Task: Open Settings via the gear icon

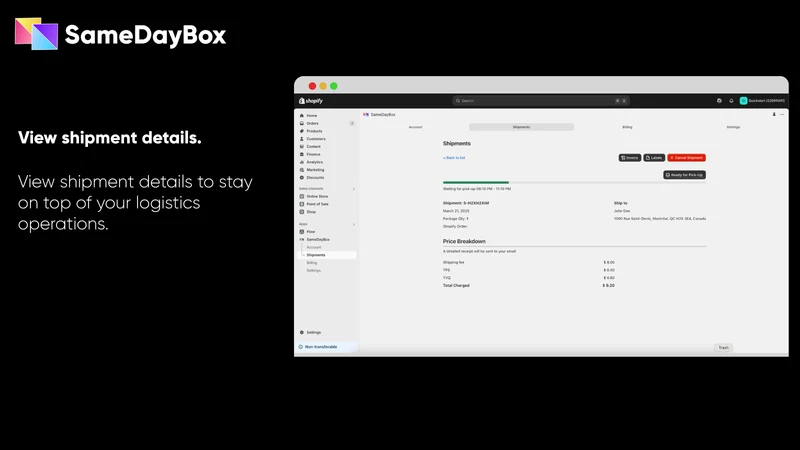Action: (302, 332)
